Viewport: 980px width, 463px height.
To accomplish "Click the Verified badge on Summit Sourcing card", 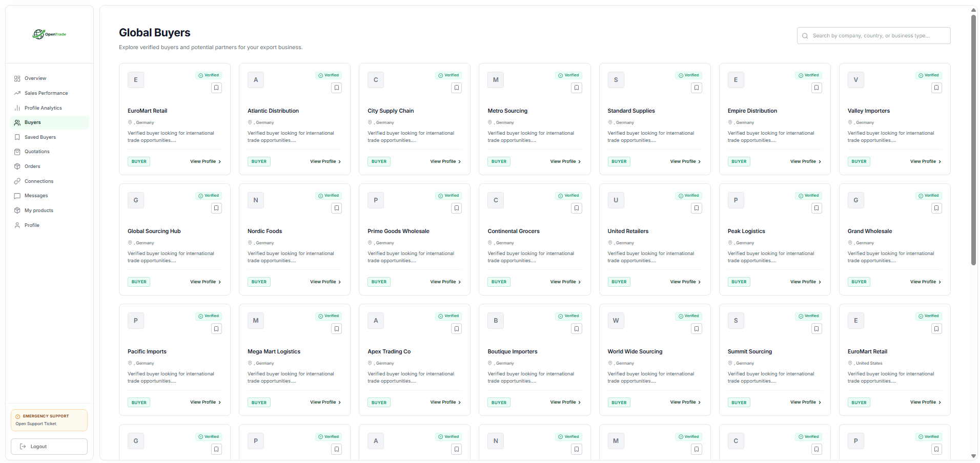I will 808,316.
